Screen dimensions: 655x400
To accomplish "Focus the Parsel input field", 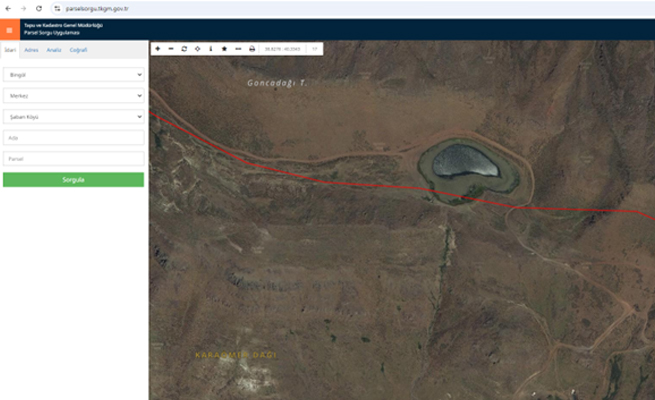I will (x=74, y=159).
